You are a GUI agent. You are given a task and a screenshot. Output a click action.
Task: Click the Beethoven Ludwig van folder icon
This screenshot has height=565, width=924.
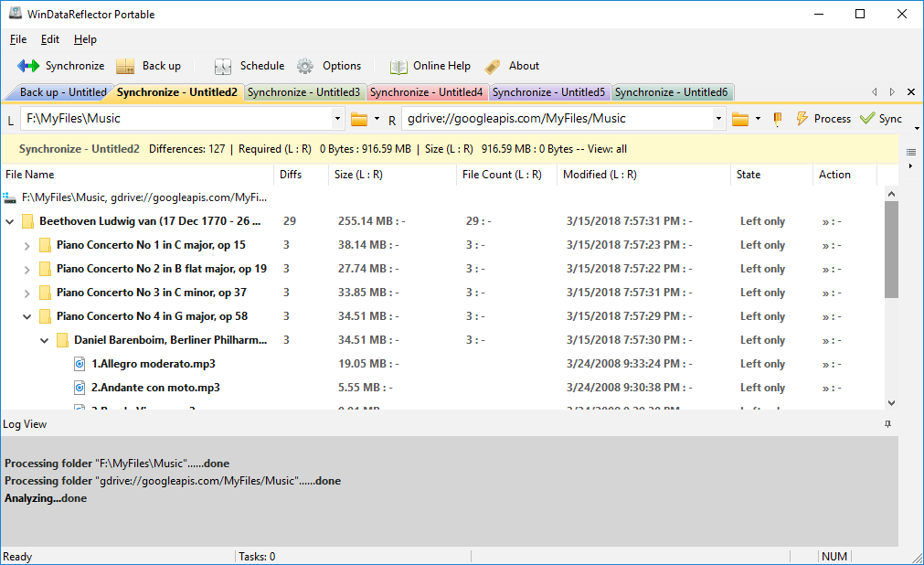(27, 222)
